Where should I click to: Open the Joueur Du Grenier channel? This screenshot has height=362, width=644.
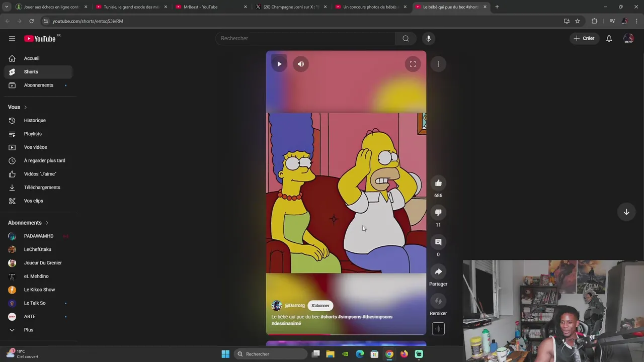(38, 262)
